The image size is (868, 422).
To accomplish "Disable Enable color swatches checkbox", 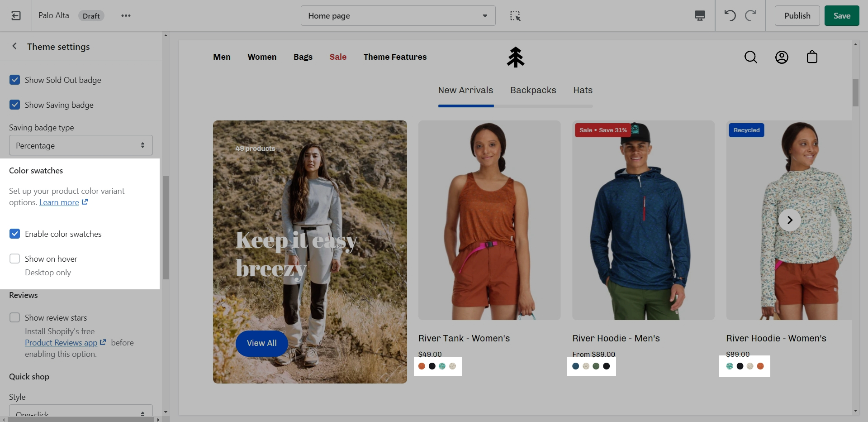I will pyautogui.click(x=15, y=234).
